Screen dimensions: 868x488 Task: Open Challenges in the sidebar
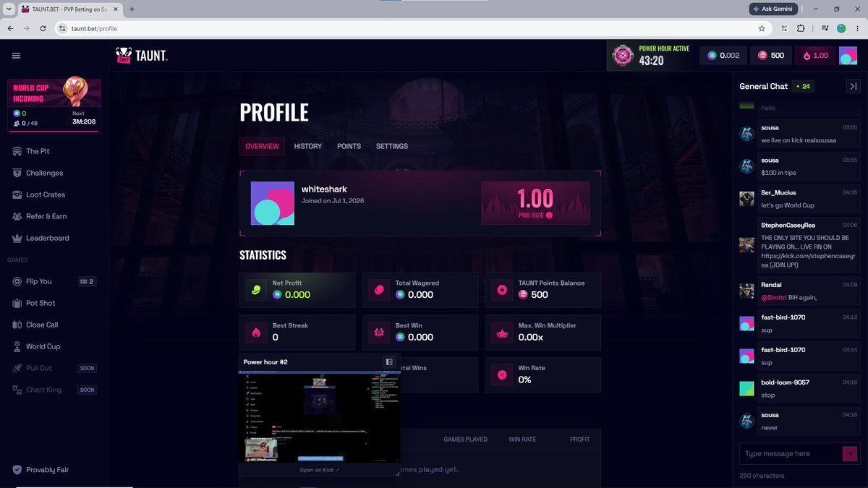tap(44, 173)
